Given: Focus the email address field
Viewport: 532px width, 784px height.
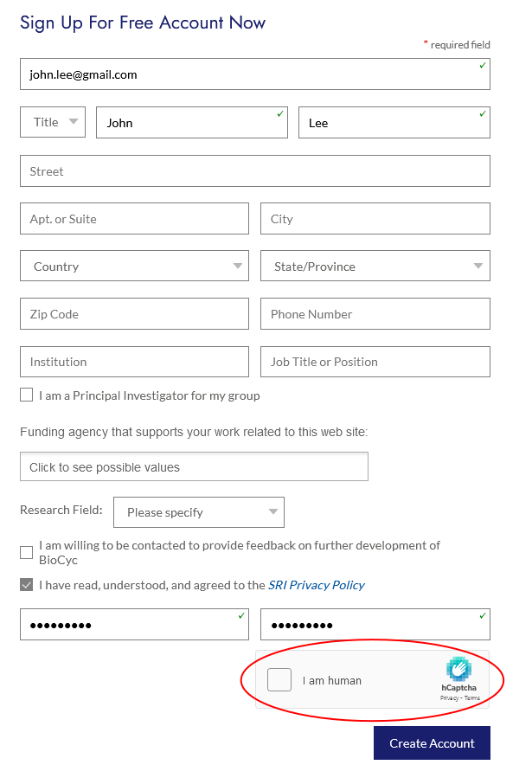Looking at the screenshot, I should coord(255,74).
